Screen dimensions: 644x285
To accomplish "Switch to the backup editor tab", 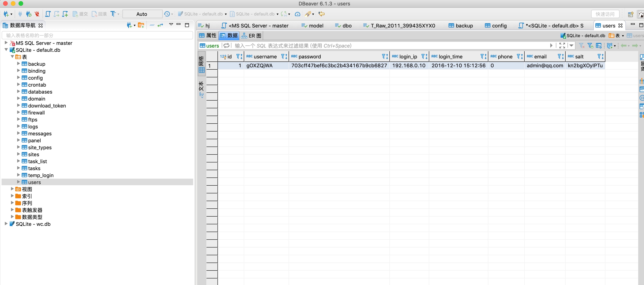I will pos(460,26).
